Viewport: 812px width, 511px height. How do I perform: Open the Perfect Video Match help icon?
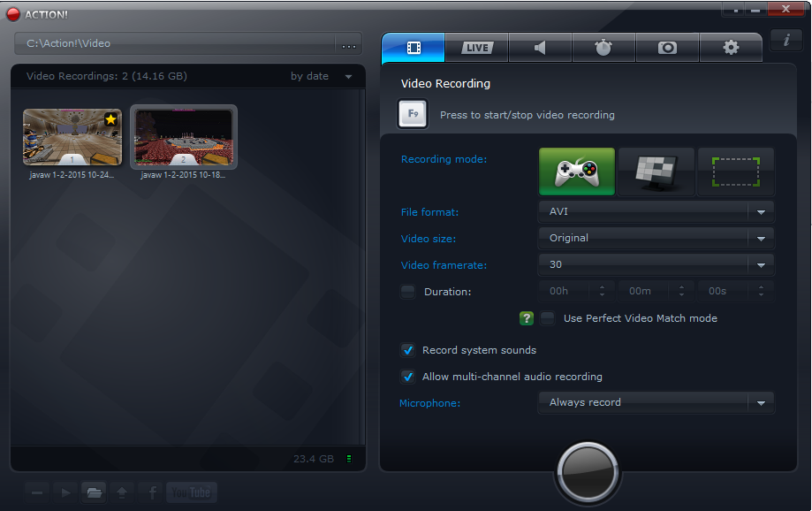pyautogui.click(x=526, y=318)
